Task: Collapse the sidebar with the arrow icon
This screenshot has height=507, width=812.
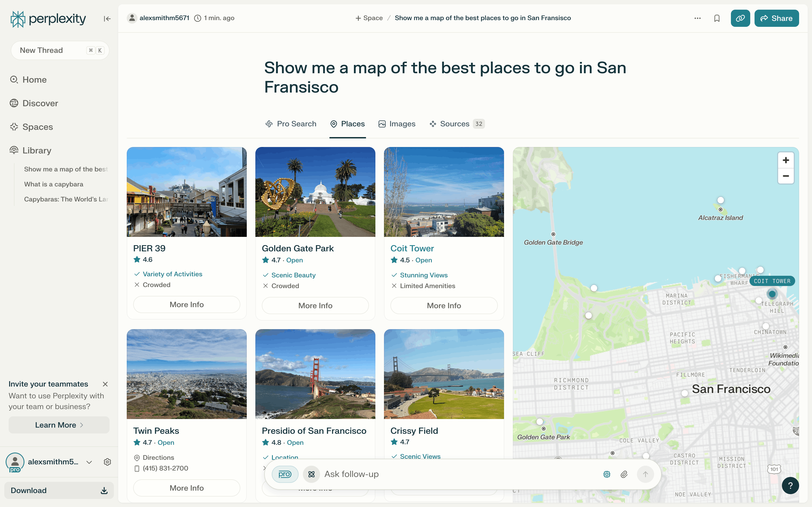Action: (x=107, y=19)
